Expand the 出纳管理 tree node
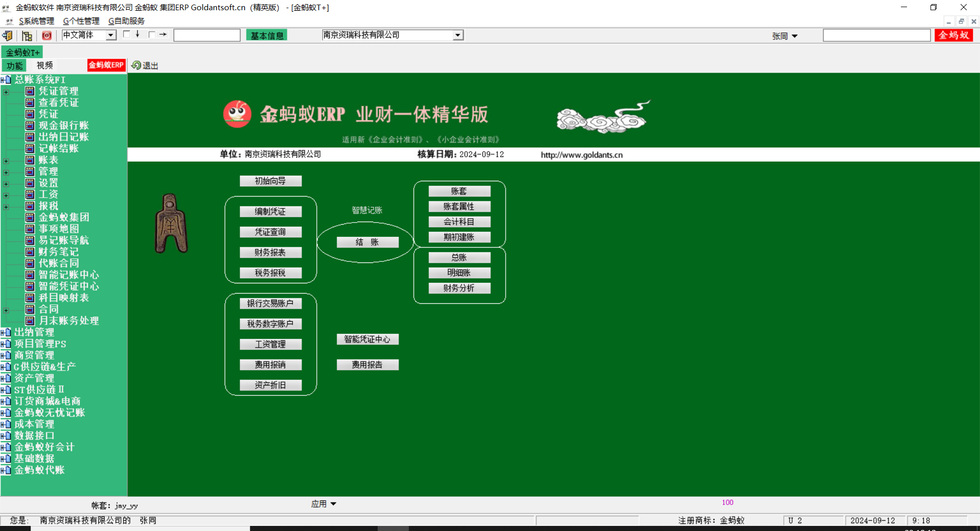This screenshot has width=980, height=531. pos(3,332)
